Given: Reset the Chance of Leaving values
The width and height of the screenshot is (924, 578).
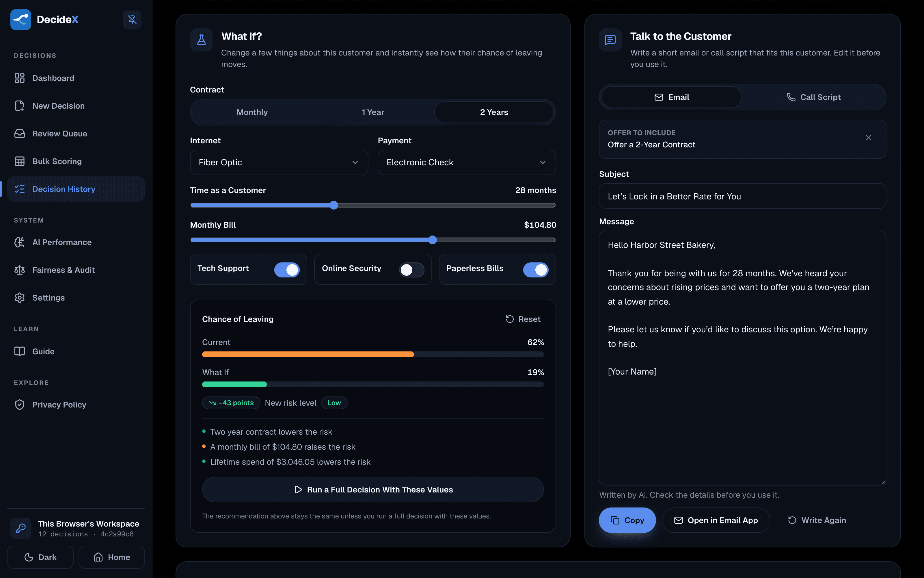Looking at the screenshot, I should [x=523, y=319].
